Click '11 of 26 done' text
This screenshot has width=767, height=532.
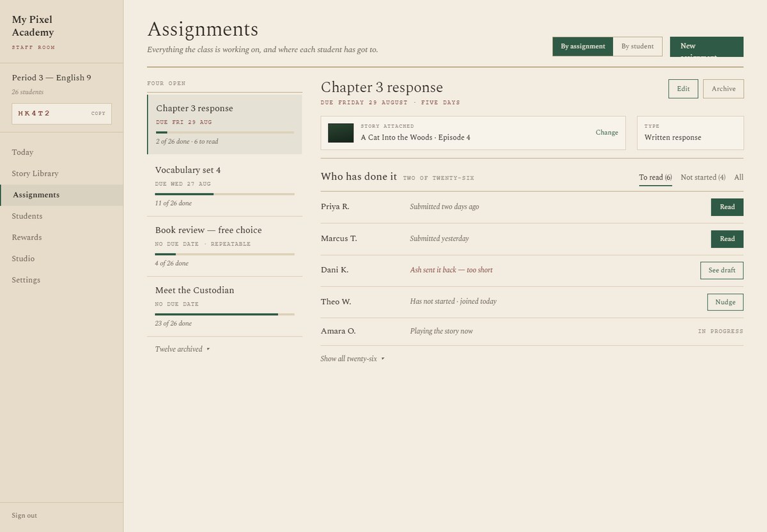pos(173,203)
